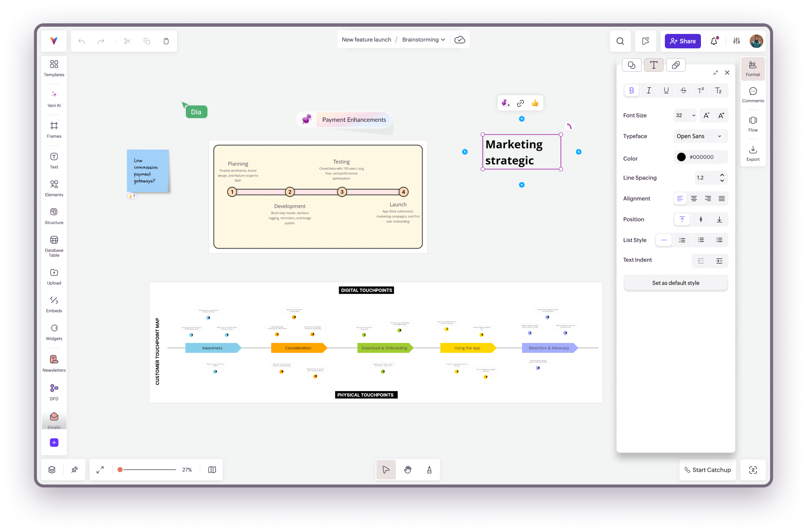Open the Vani AI tool

click(54, 98)
